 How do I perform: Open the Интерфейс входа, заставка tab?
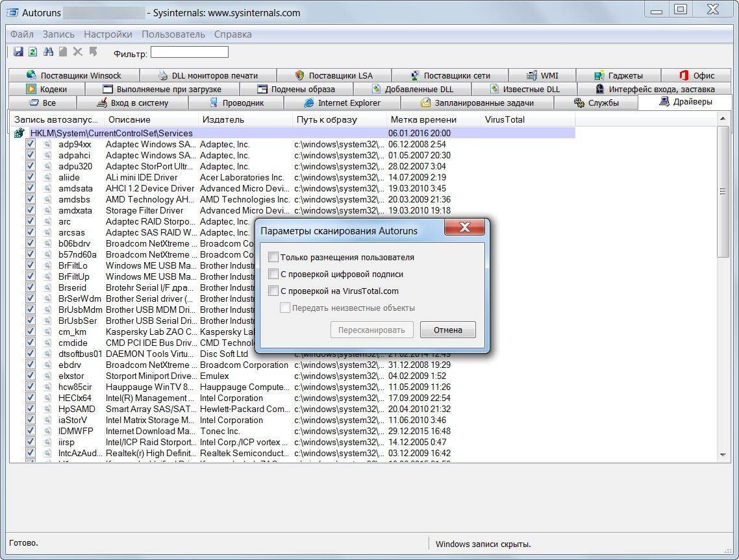tap(655, 89)
